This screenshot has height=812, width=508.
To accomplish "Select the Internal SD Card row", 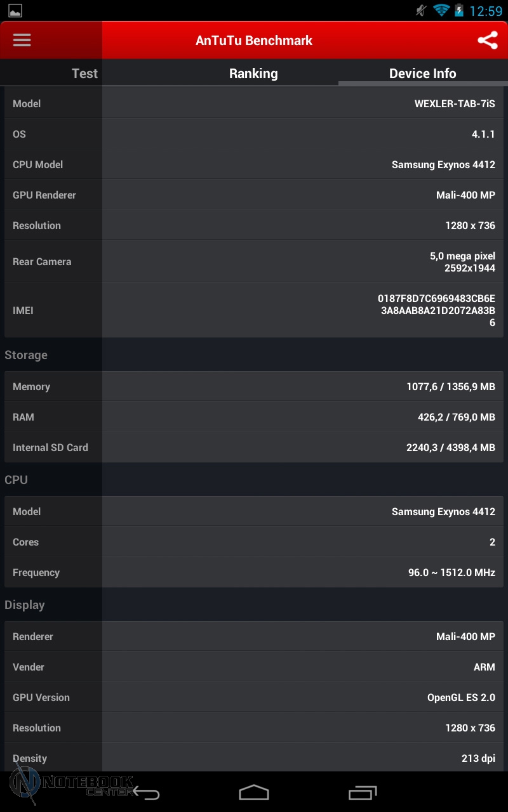I will pyautogui.click(x=254, y=447).
